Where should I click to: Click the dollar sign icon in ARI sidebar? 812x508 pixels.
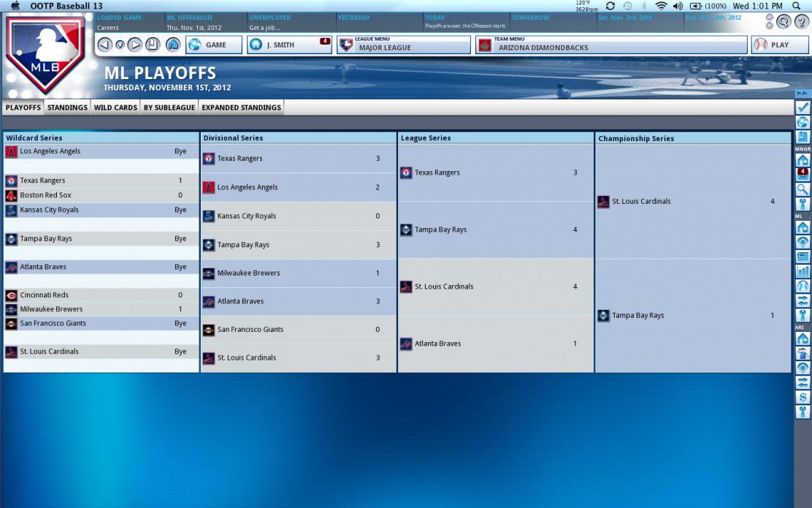pyautogui.click(x=803, y=397)
